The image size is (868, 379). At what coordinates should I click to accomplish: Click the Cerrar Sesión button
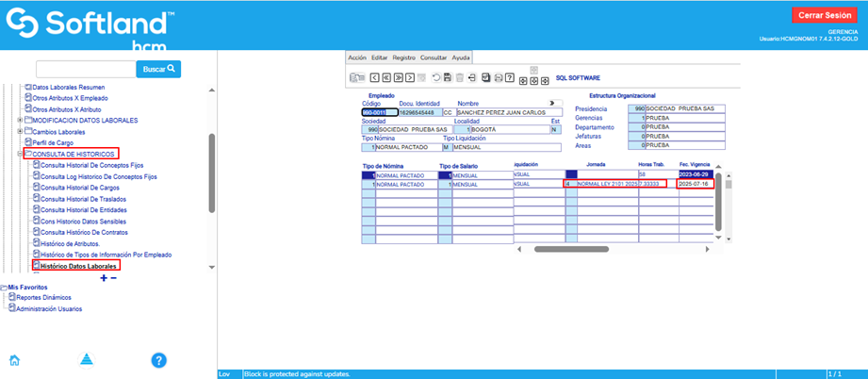(x=827, y=14)
